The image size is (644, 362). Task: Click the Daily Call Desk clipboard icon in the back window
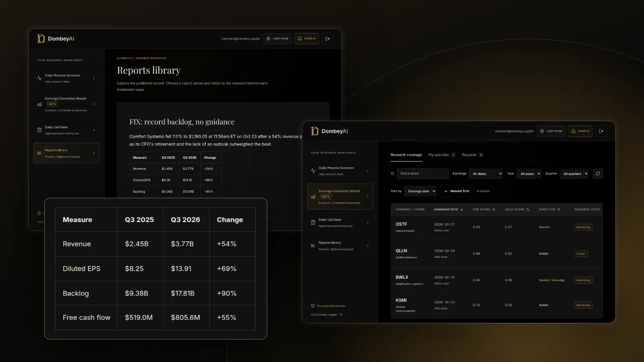click(39, 130)
